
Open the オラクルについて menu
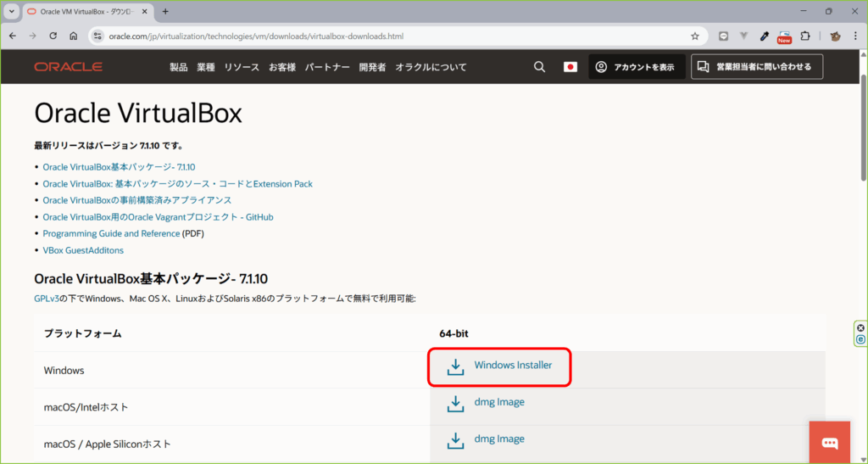click(431, 67)
